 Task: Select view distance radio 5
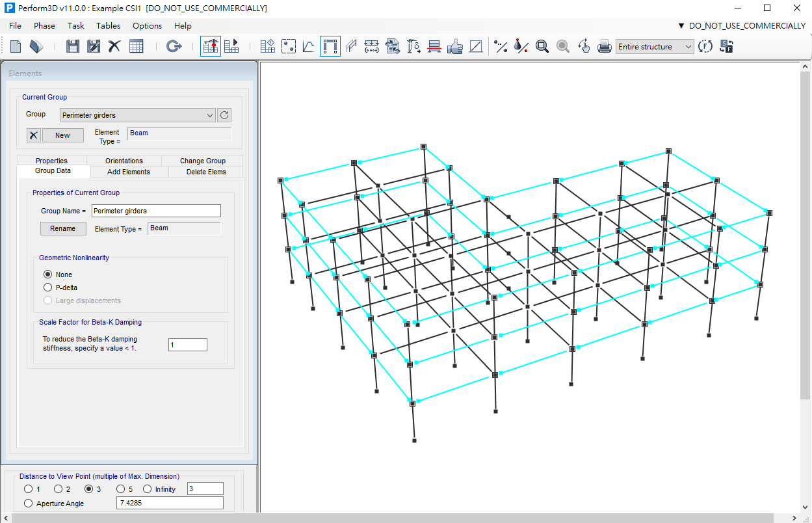(x=120, y=489)
